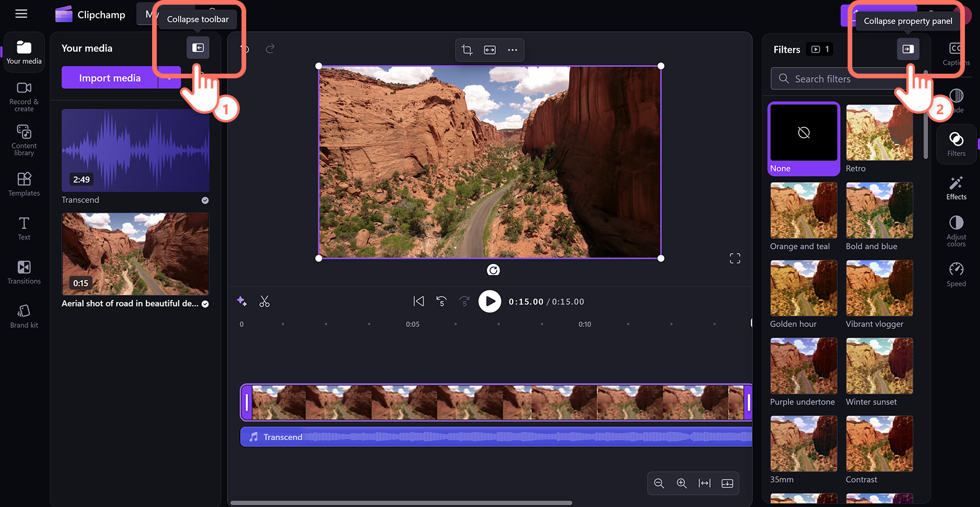Open the Record & create tab
The width and height of the screenshot is (980, 507).
(24, 96)
